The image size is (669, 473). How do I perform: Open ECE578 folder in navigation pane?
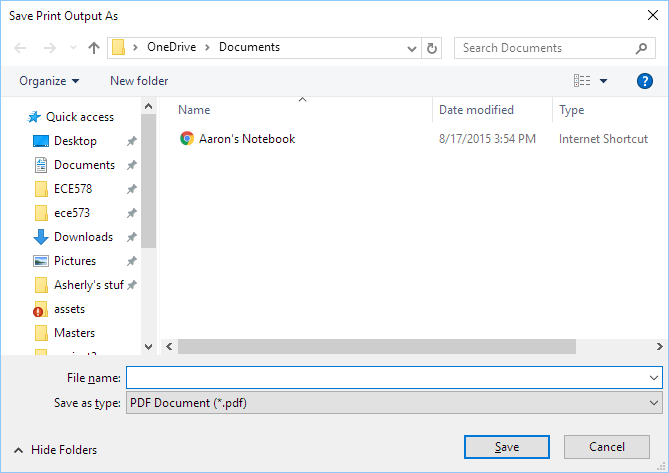pyautogui.click(x=73, y=189)
